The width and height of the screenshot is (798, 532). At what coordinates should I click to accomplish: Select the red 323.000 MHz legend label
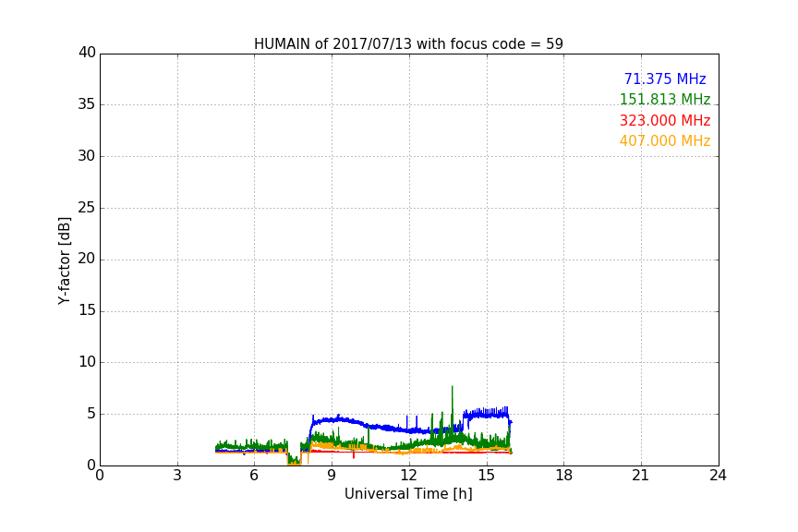665,121
